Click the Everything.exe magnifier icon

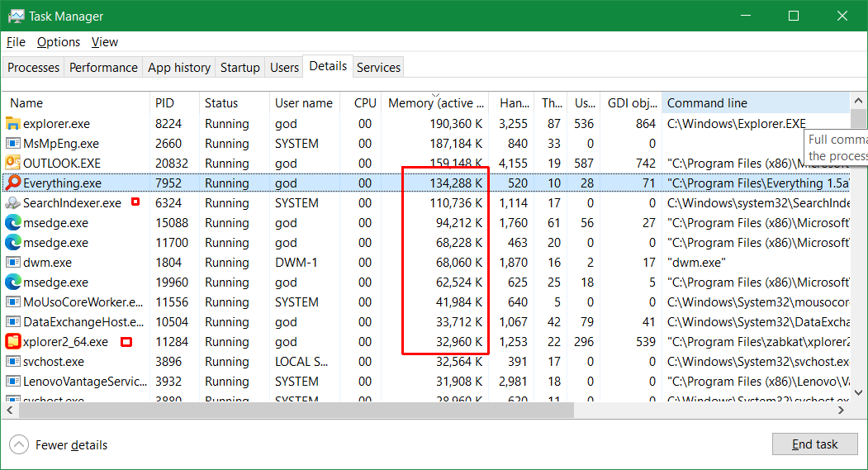pos(12,183)
